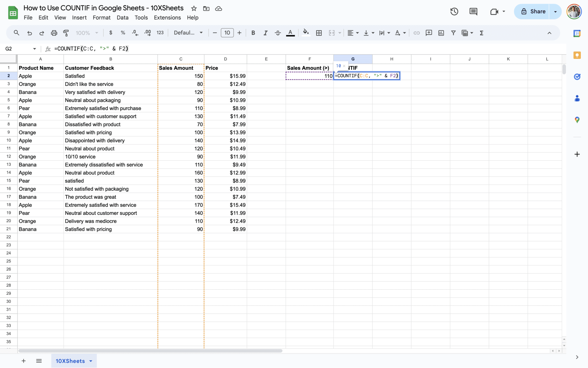Viewport: 588px width, 368px height.
Task: Add a new sheet with plus button
Action: pos(24,361)
